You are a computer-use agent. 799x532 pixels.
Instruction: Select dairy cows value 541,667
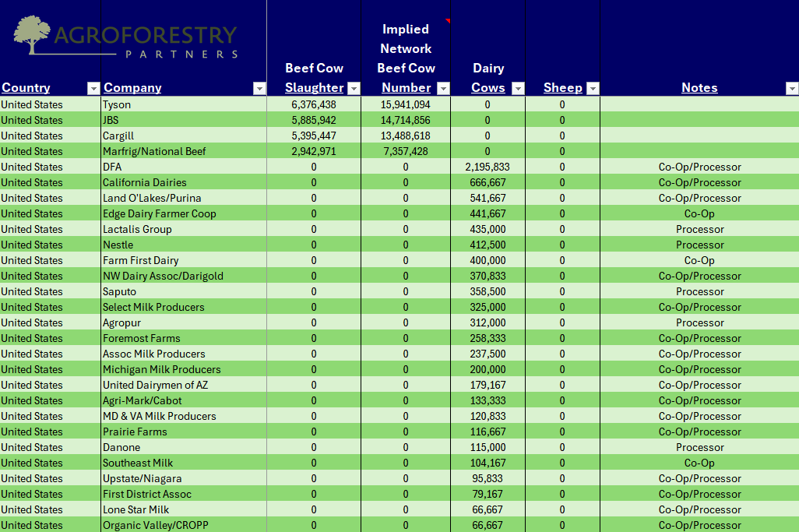pyautogui.click(x=487, y=198)
